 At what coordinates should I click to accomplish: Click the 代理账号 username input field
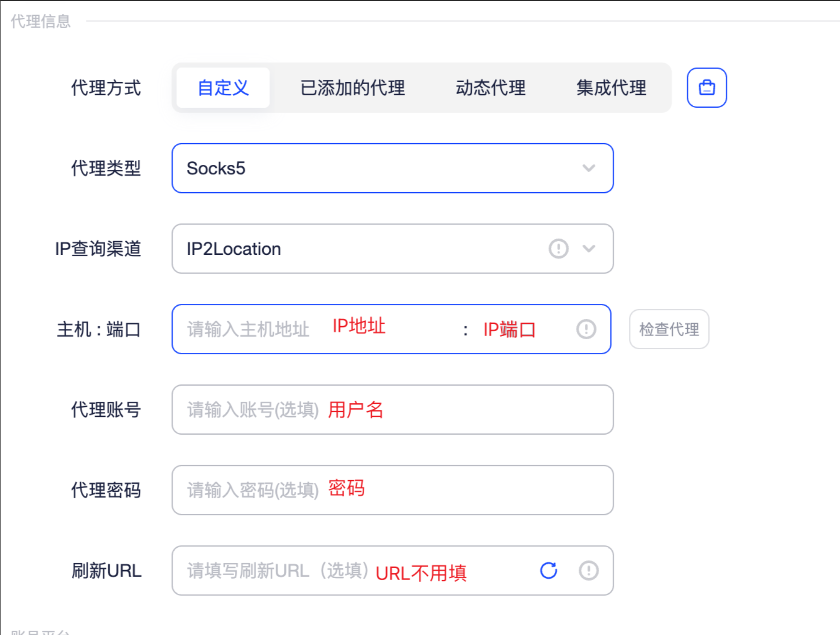click(x=393, y=410)
